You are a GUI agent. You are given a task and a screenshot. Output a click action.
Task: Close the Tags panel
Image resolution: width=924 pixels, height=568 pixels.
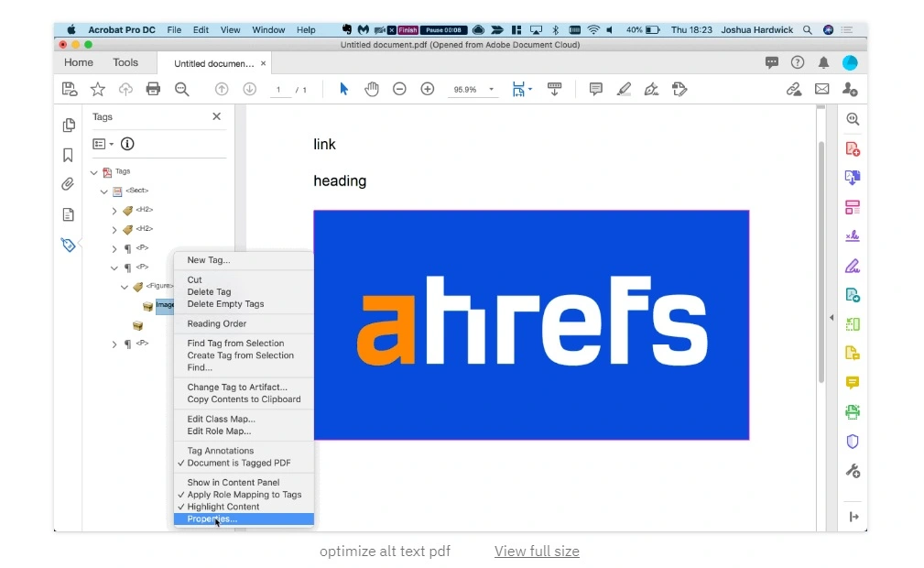217,116
